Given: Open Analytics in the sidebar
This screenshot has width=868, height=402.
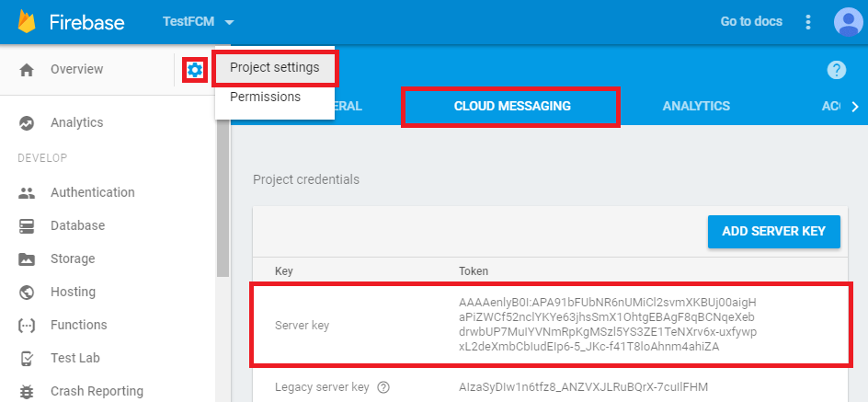Looking at the screenshot, I should click(x=77, y=122).
